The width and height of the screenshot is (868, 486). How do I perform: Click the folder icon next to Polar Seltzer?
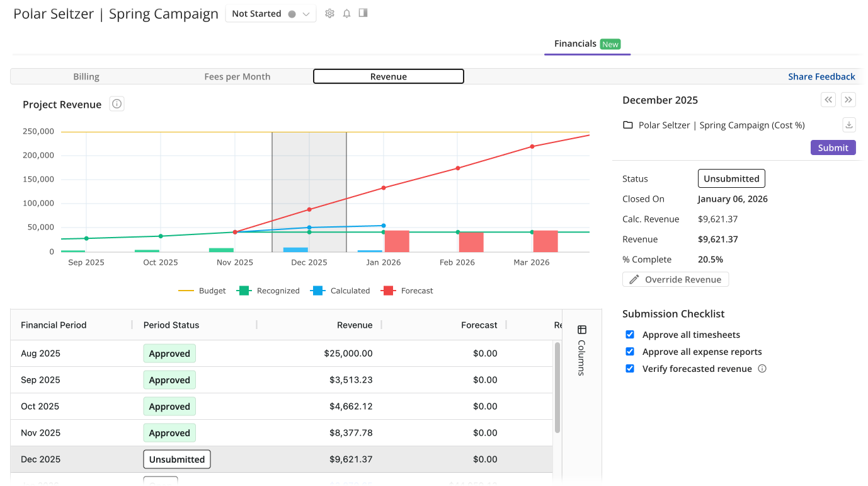tap(627, 125)
